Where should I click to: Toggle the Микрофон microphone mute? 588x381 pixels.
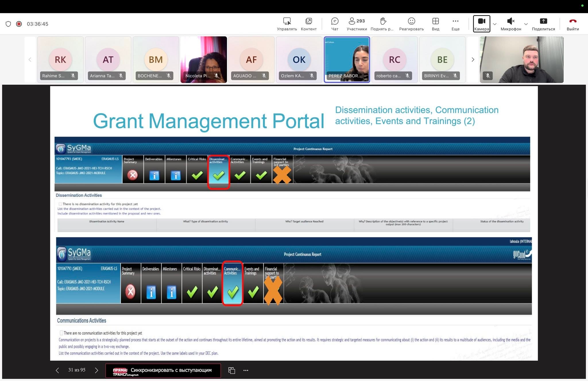coord(511,24)
